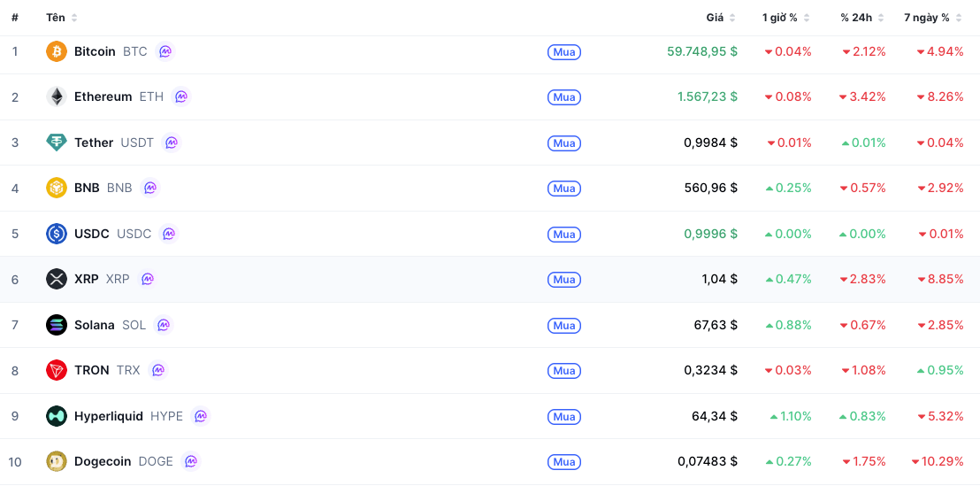
Task: Open the TRON name link
Action: tap(92, 370)
